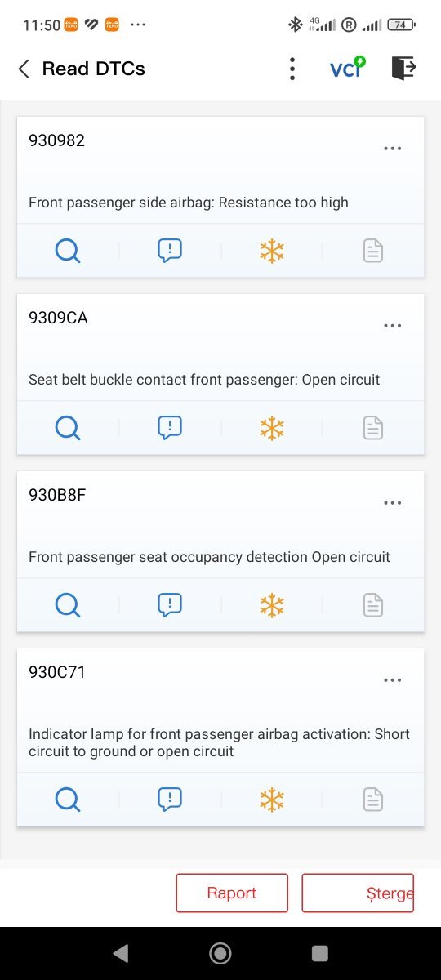The width and height of the screenshot is (441, 980).
Task: Open the freeze frame snowflake for 9309CA
Action: [271, 428]
